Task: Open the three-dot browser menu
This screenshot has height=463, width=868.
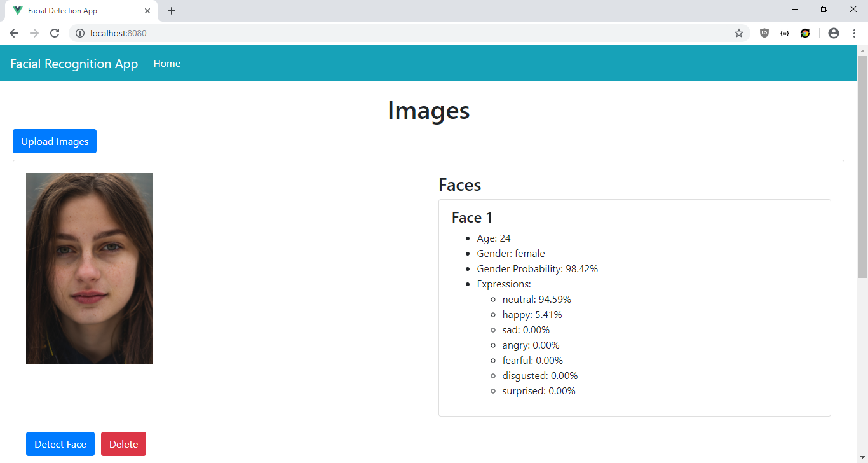Action: click(855, 33)
